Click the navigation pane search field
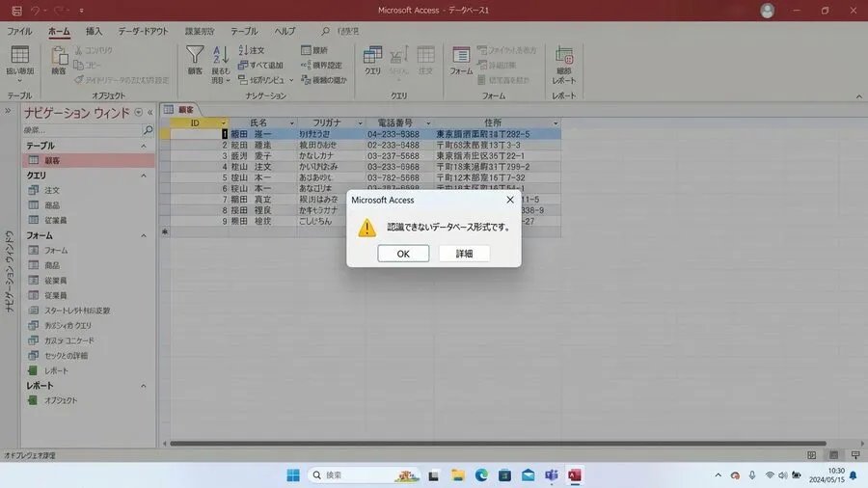Screen dimensions: 868x488 point(83,129)
